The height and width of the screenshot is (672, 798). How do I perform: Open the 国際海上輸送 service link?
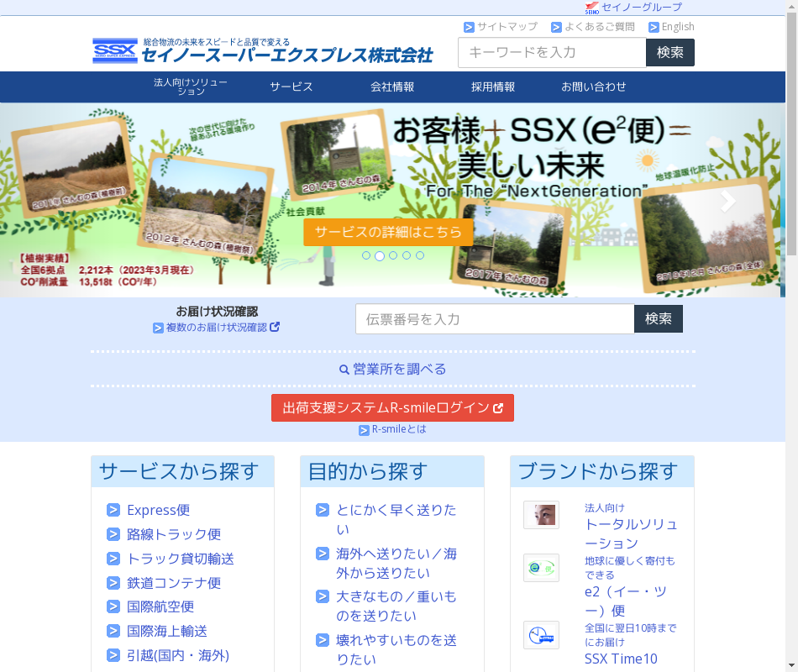point(167,631)
